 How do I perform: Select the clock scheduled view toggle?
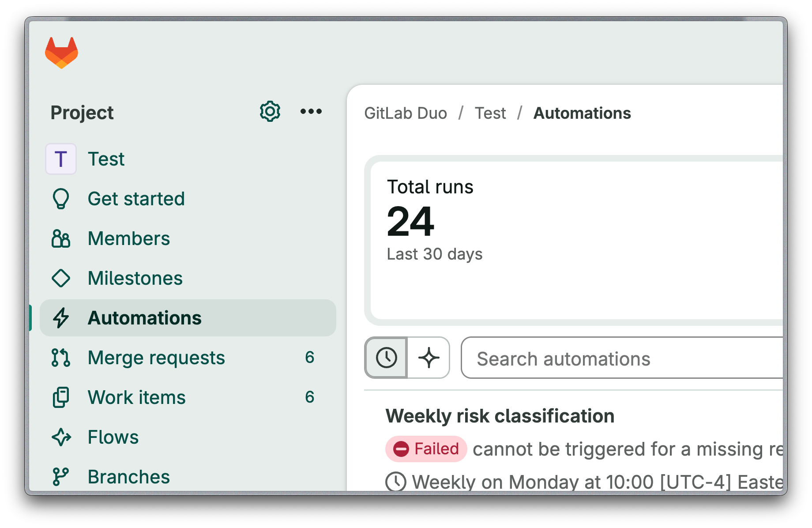coord(386,358)
